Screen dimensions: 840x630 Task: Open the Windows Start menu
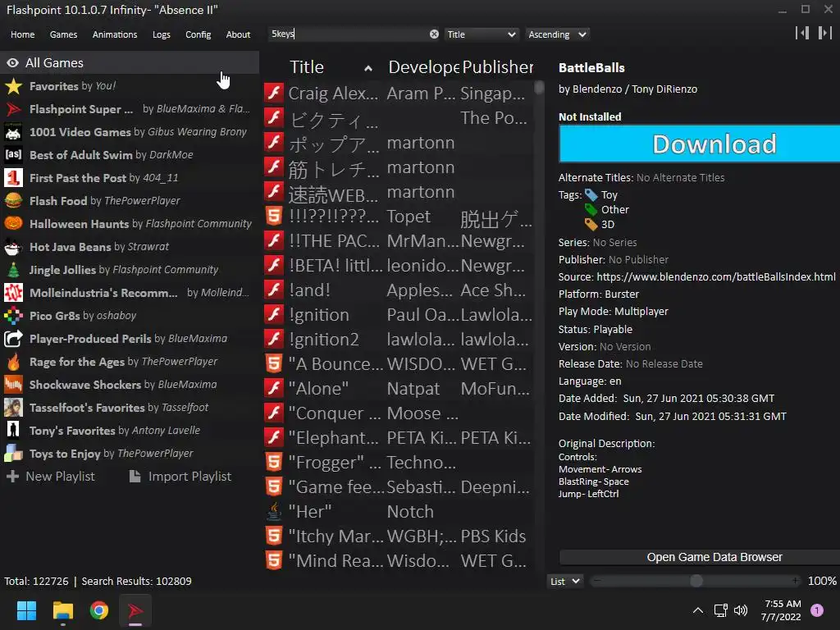(26, 610)
